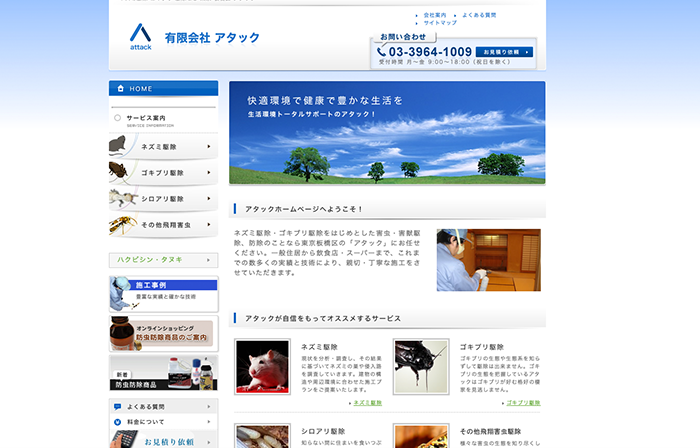Viewport: 700px width, 448px height.
Task: Open the ゴキブリ駆除 sidebar menu item
Action: [x=163, y=173]
